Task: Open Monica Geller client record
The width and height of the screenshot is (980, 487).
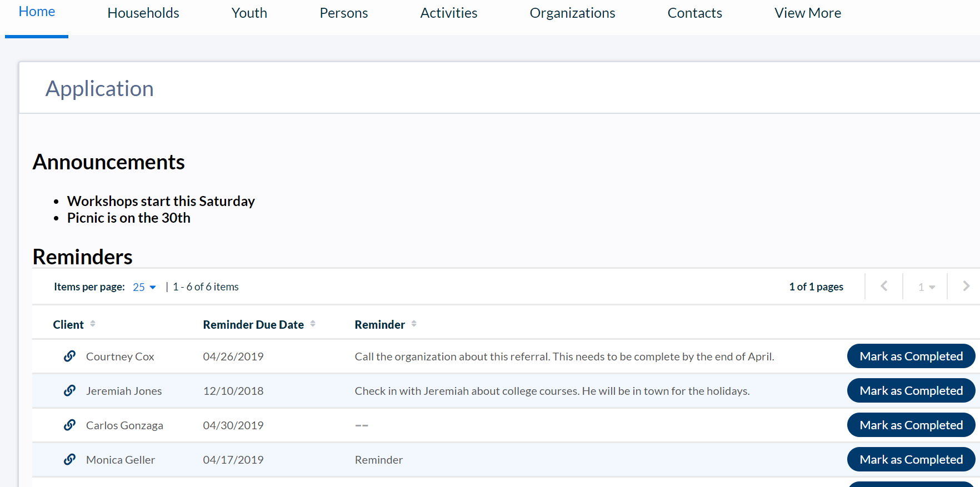Action: tap(121, 460)
